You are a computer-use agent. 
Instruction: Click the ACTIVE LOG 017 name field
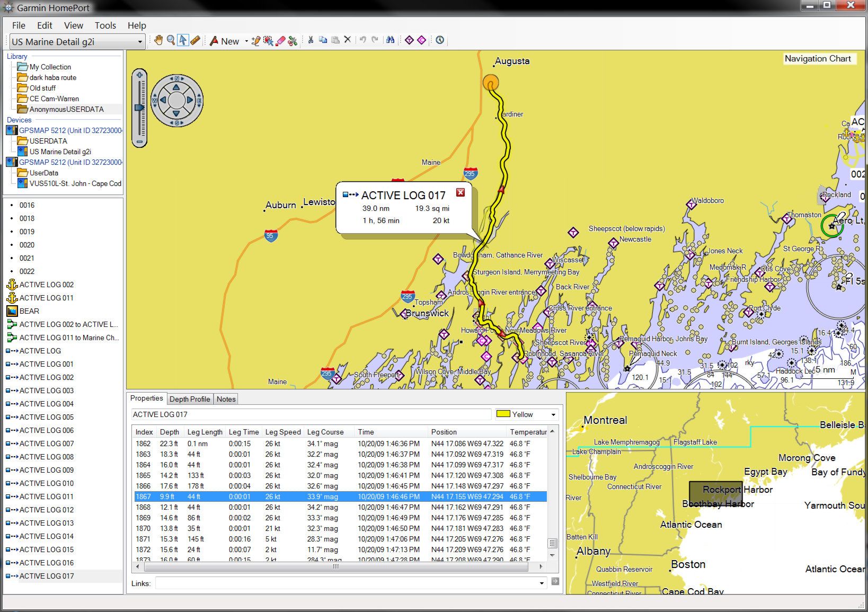click(x=311, y=414)
